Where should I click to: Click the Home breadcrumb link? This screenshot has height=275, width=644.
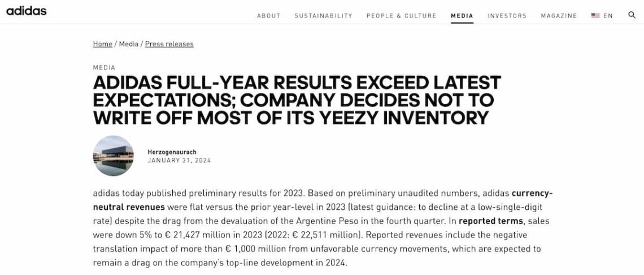tap(103, 44)
